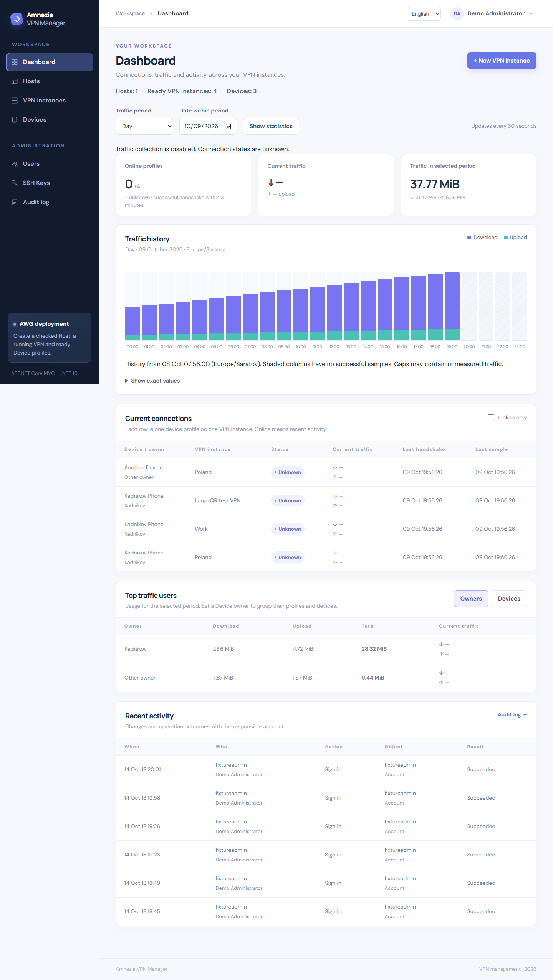
Task: Click the AWG deployment info card
Action: [x=50, y=338]
